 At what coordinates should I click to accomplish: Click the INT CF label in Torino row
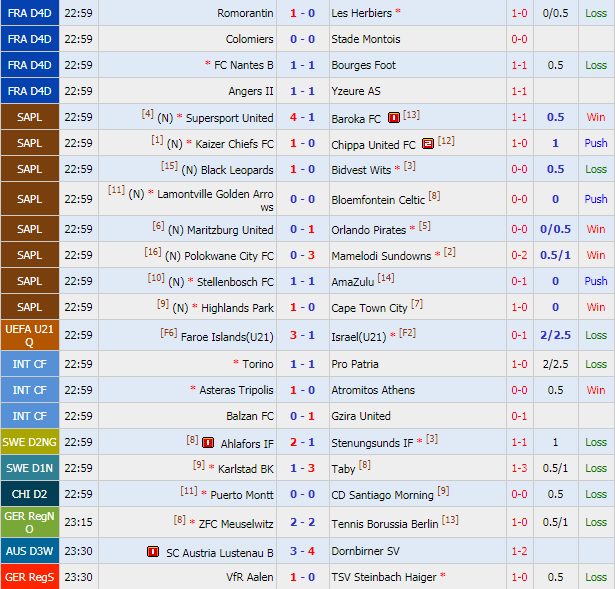tap(30, 364)
